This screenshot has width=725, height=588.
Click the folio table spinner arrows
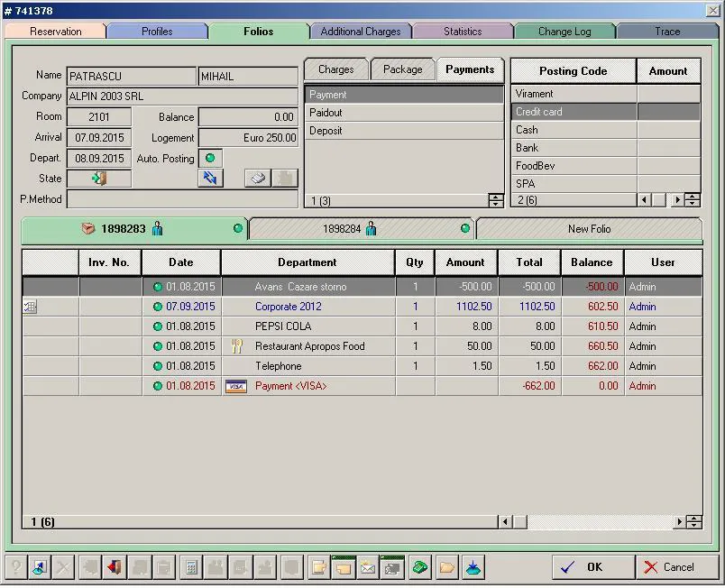(x=693, y=522)
